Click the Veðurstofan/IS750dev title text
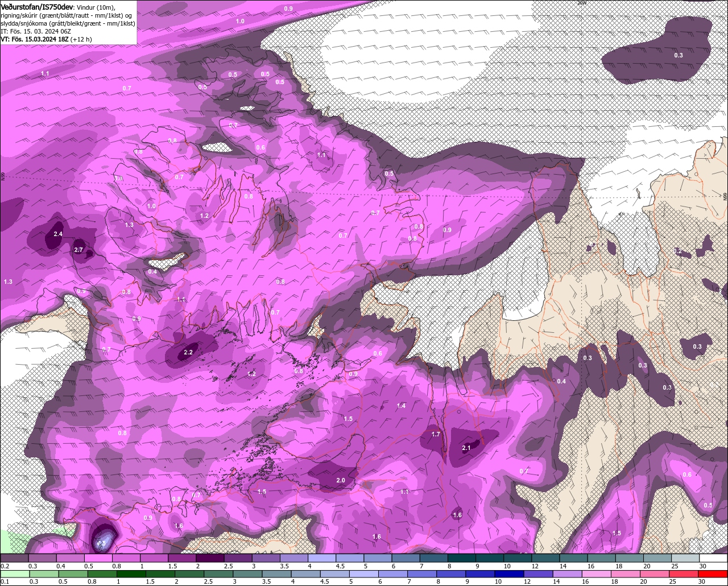The width and height of the screenshot is (728, 586). point(37,7)
